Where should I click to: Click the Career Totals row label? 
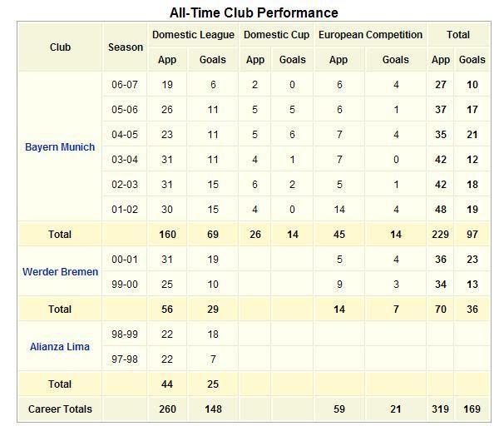coord(60,409)
